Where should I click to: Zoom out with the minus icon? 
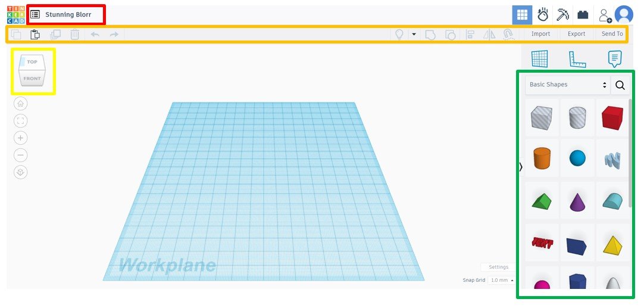(x=21, y=155)
